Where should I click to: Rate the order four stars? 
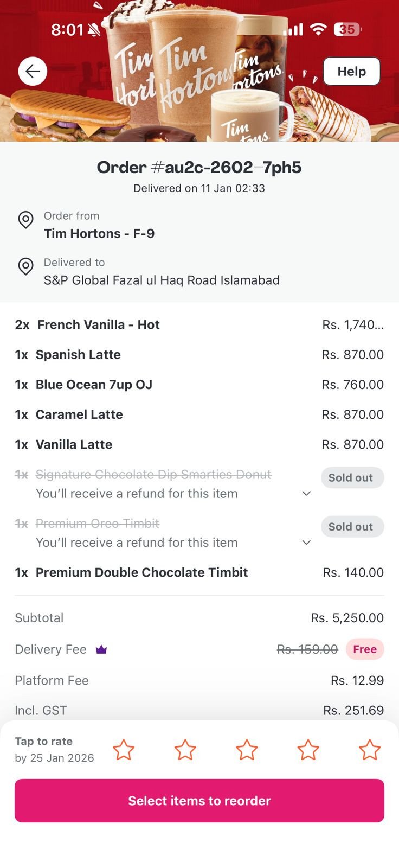click(x=308, y=750)
